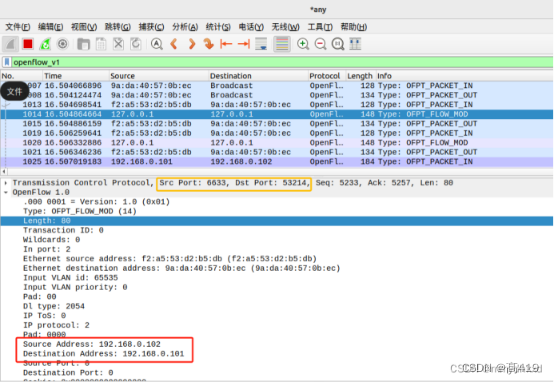Start capture with the shark fin icon
Viewport: 554px width, 383px height.
(11, 44)
